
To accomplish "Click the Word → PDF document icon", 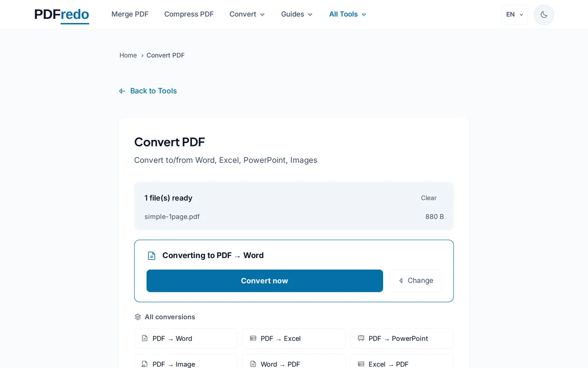I will point(253,364).
